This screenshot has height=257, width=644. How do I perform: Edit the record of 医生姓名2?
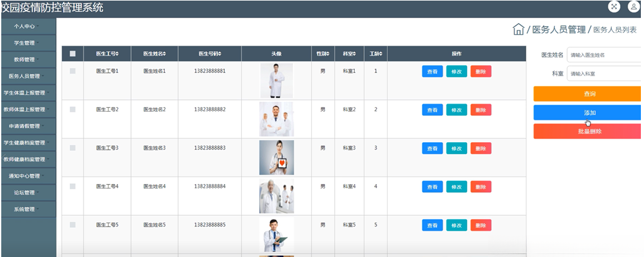pos(457,110)
